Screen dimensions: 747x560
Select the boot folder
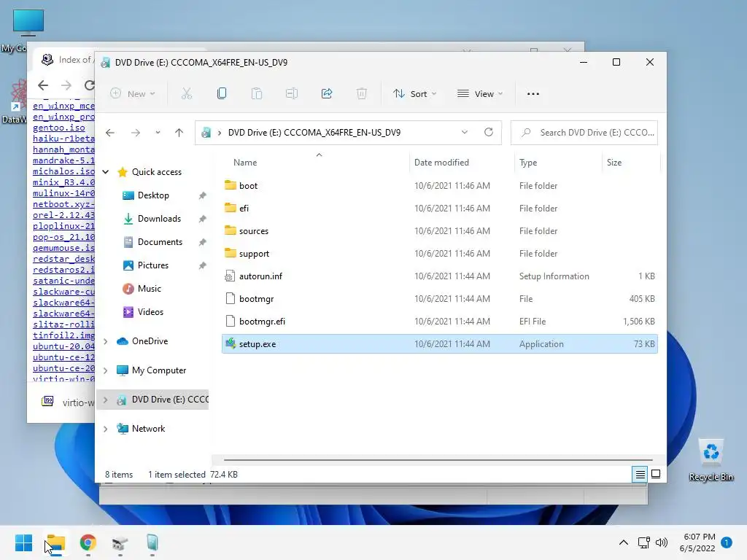point(440,186)
